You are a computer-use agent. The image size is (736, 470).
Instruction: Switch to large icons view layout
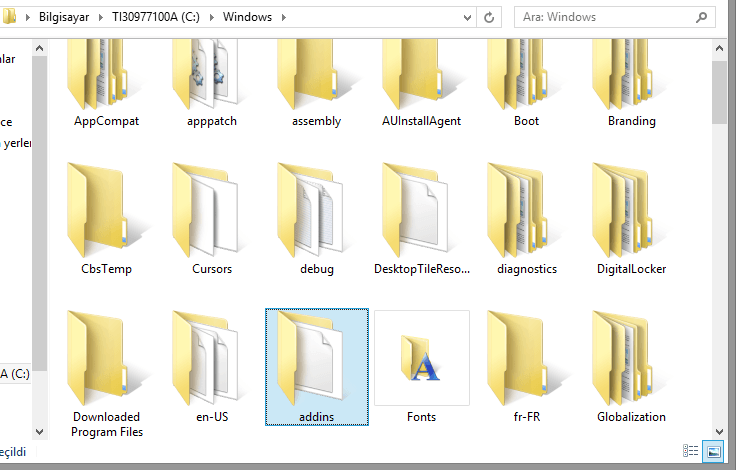[x=713, y=452]
